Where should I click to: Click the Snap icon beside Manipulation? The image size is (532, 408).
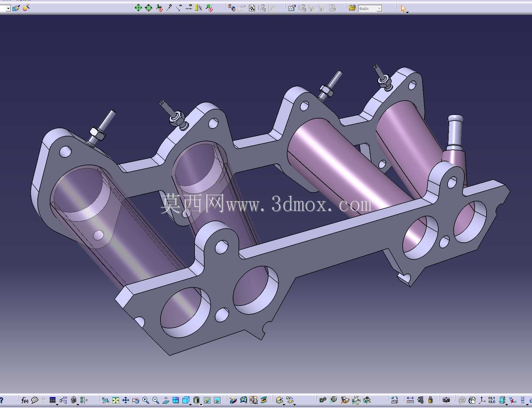point(148,8)
